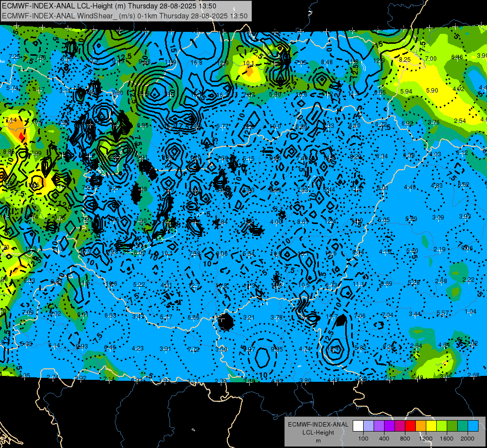Click the wind shear value 4.23
This screenshot has width=487, height=448.
[x=138, y=348]
